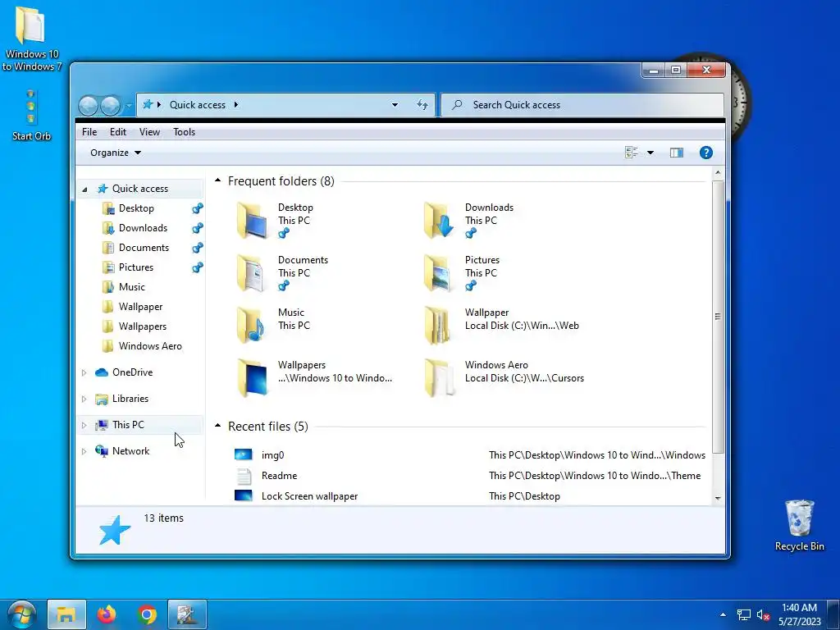Click the volume muted tray icon
The height and width of the screenshot is (630, 840).
764,615
